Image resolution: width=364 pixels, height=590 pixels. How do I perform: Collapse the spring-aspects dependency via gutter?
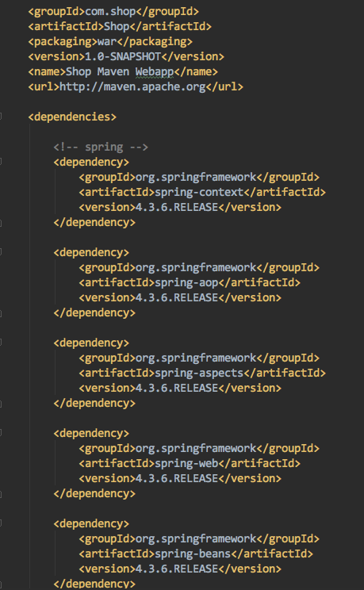(1, 342)
